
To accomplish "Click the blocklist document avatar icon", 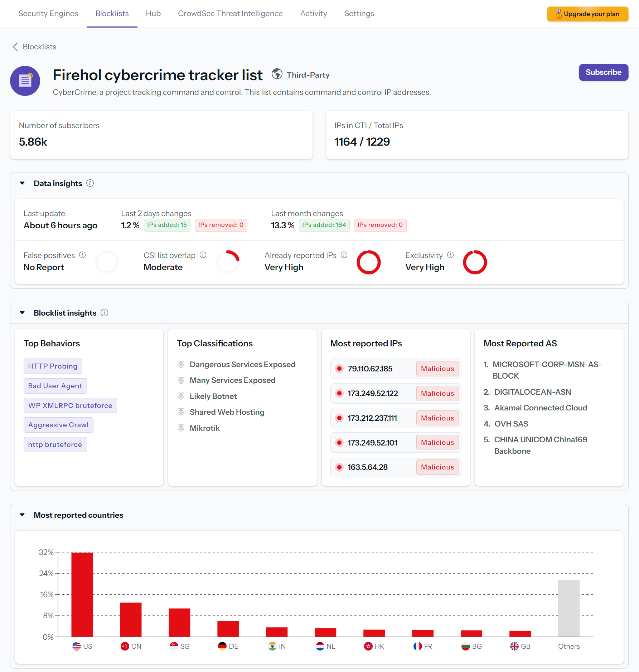I will tap(25, 81).
